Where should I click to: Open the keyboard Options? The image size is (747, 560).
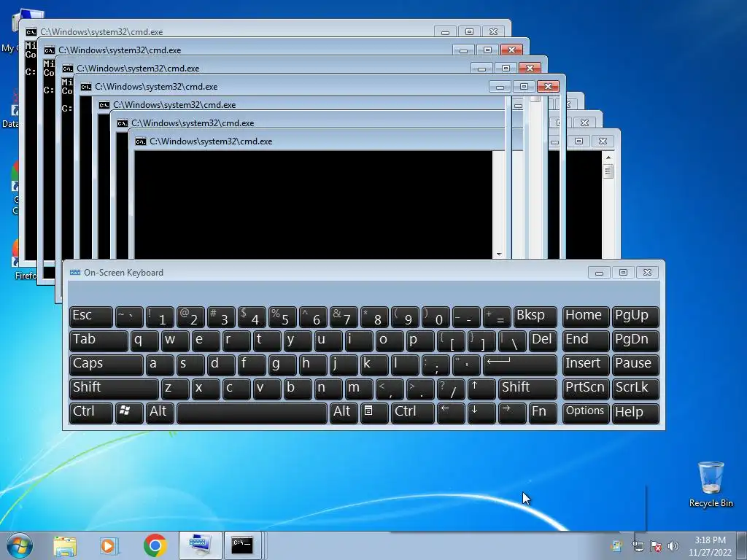click(586, 413)
